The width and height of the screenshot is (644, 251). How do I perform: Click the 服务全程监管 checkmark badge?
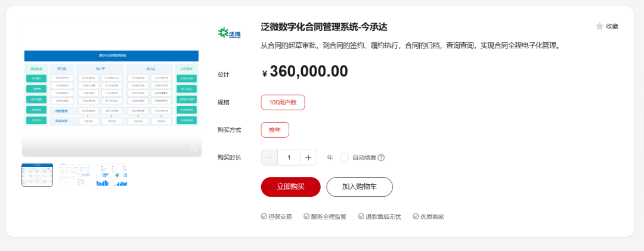(324, 216)
